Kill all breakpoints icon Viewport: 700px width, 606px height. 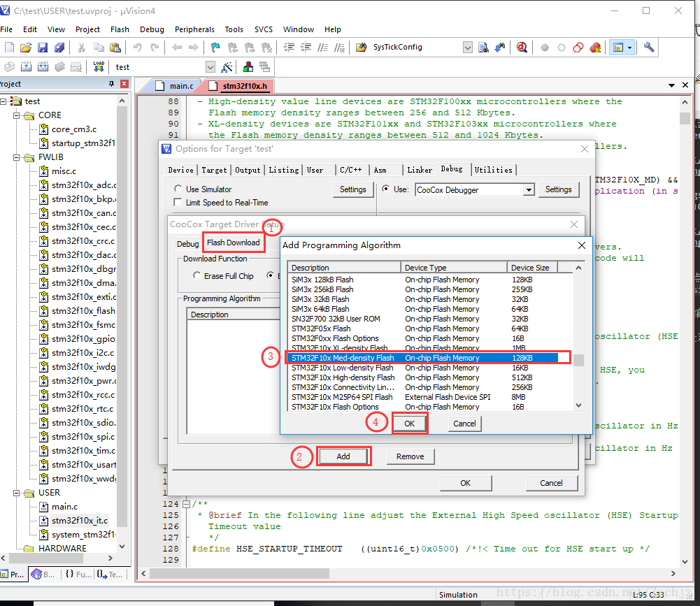(x=595, y=48)
